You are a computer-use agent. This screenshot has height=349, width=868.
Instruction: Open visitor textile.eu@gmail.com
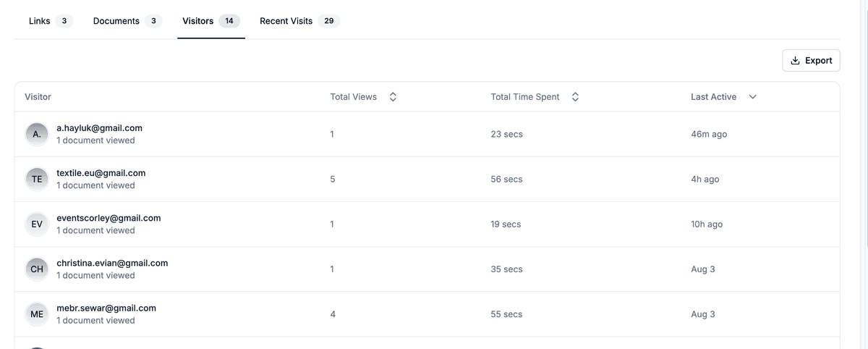(101, 173)
